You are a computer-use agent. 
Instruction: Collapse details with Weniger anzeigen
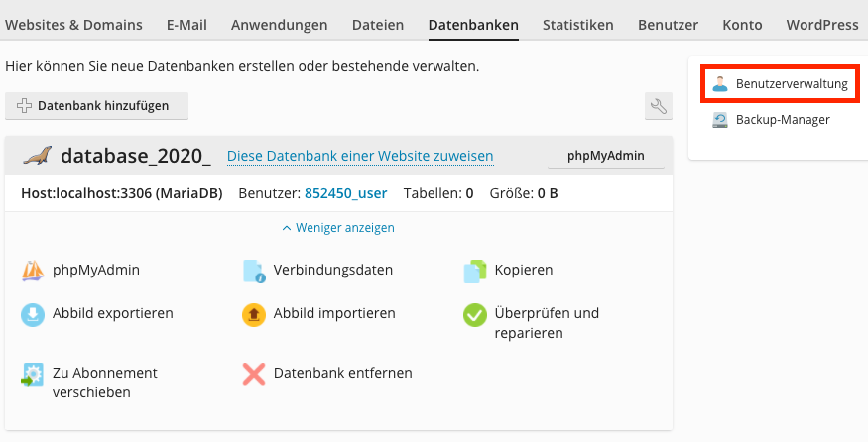click(338, 227)
